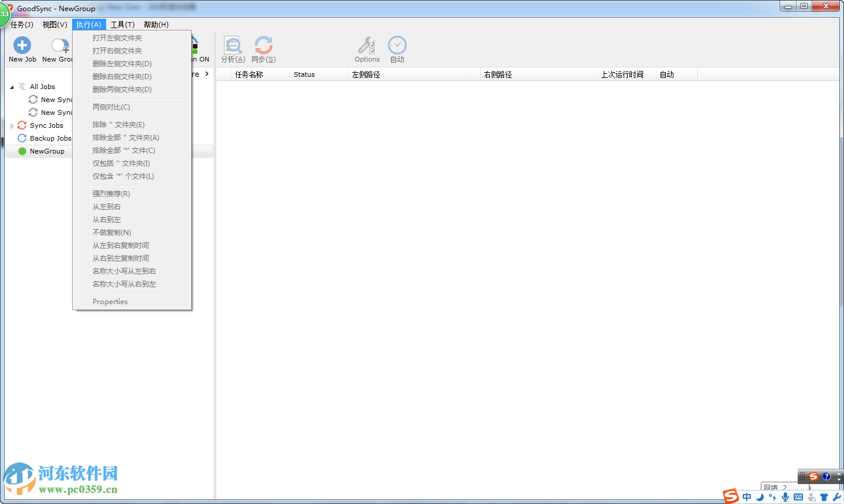Image resolution: width=844 pixels, height=504 pixels.
Task: Click the 自动 clock icon in the toolbar
Action: coord(397,45)
